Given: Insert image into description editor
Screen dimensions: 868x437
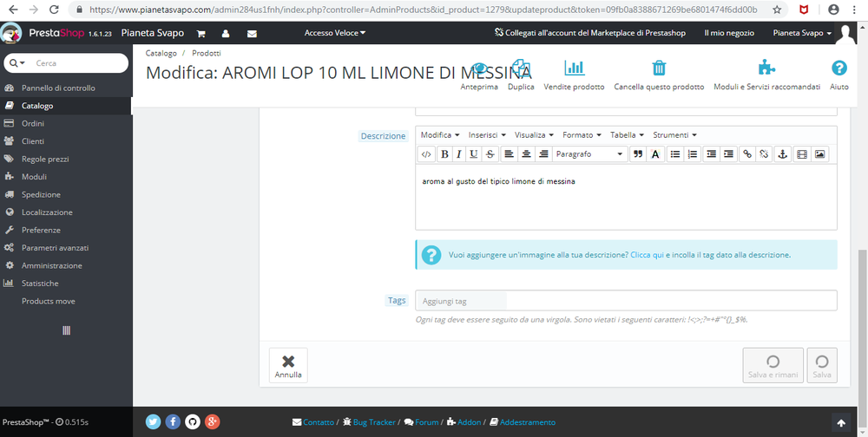Looking at the screenshot, I should pyautogui.click(x=819, y=154).
